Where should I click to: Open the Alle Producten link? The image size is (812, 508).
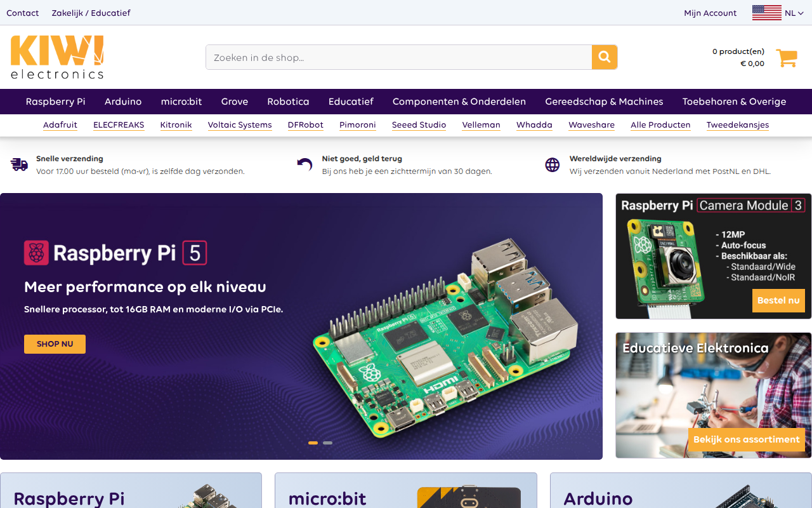point(660,125)
